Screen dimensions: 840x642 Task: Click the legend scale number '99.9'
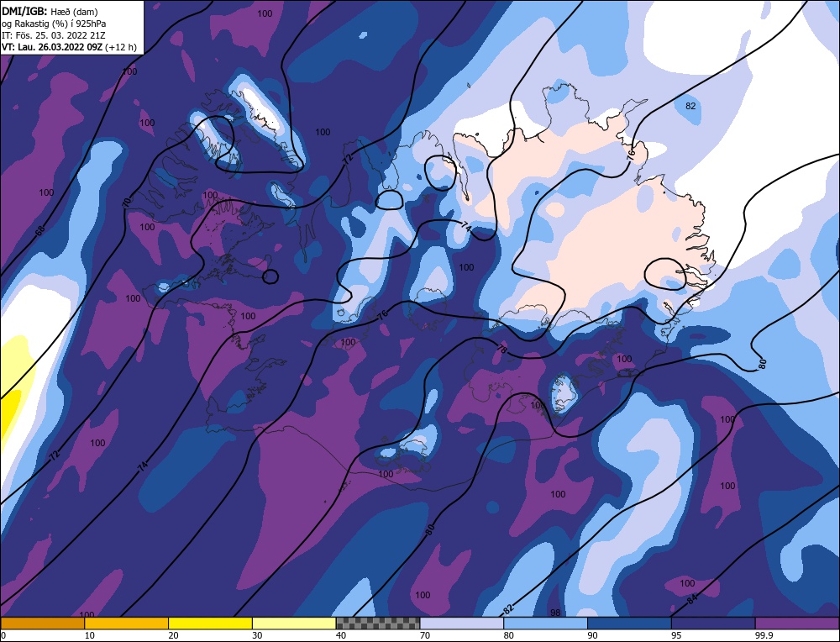click(764, 635)
